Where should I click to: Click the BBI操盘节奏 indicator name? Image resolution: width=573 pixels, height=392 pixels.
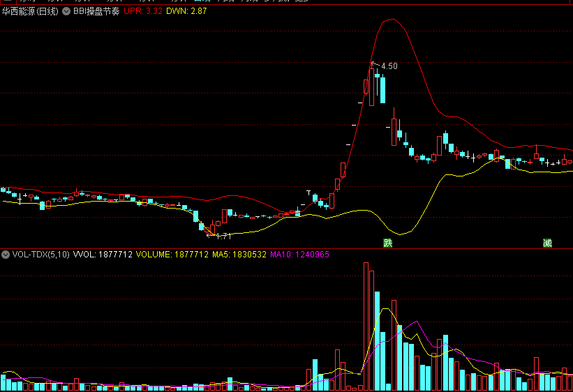click(96, 11)
